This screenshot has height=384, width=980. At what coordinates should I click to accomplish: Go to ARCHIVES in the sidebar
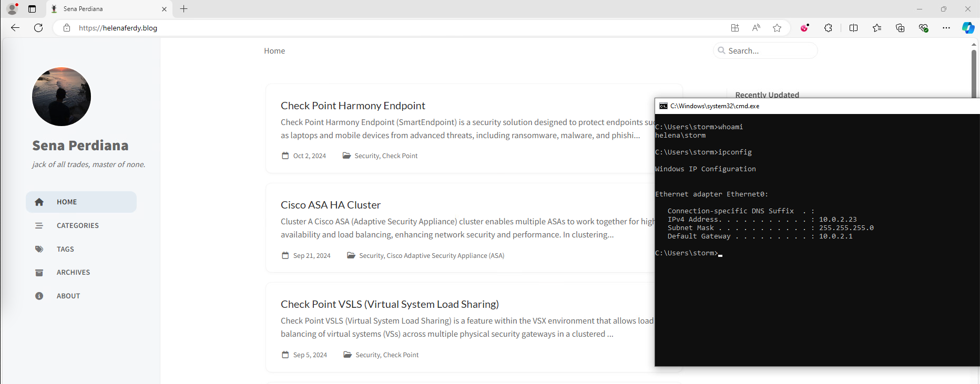[73, 272]
